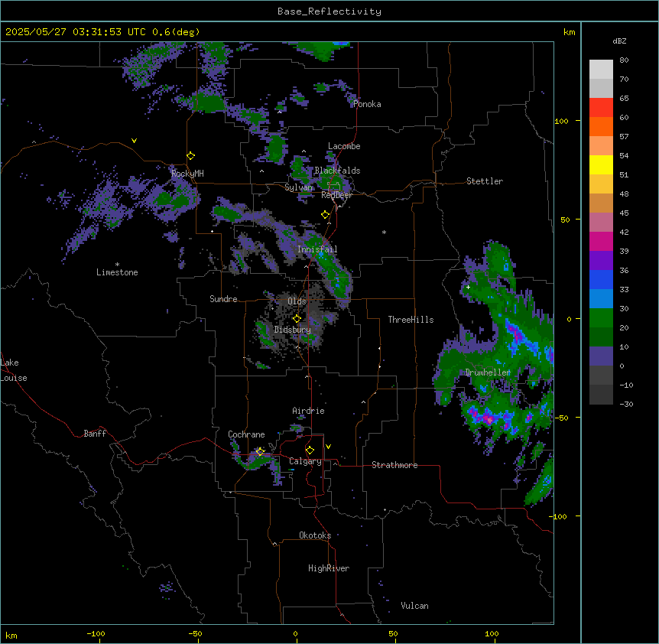Click the Lake Louise label
The height and width of the screenshot is (644, 659).
14,370
